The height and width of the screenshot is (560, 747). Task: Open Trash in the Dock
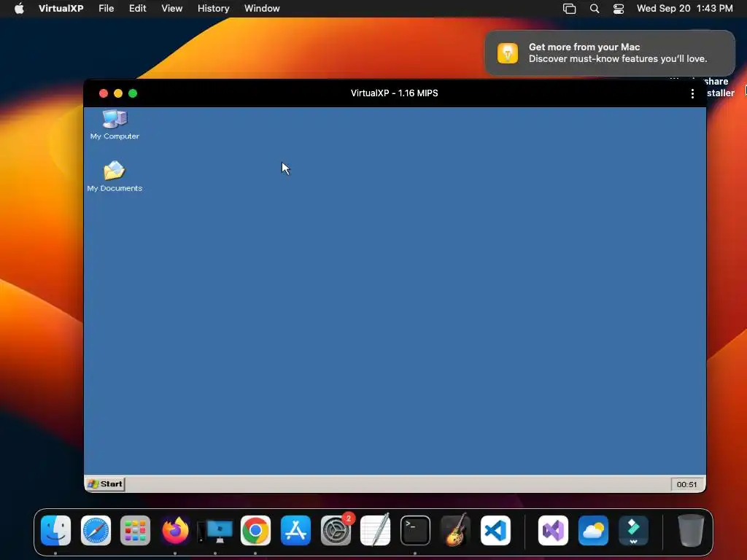pos(691,531)
